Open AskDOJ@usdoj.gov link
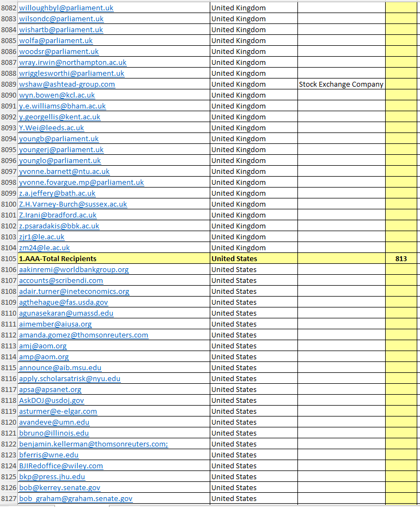 click(x=51, y=401)
